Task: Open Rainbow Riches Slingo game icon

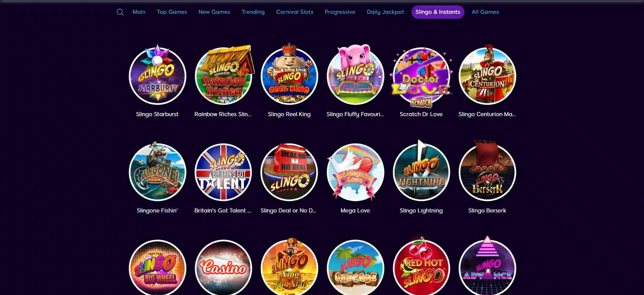Action: [x=224, y=76]
